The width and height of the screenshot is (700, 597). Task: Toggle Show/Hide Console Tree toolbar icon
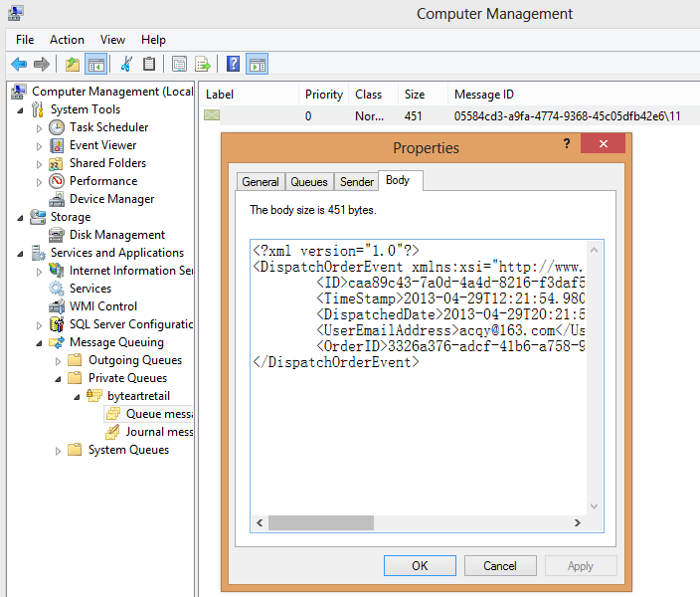point(96,65)
